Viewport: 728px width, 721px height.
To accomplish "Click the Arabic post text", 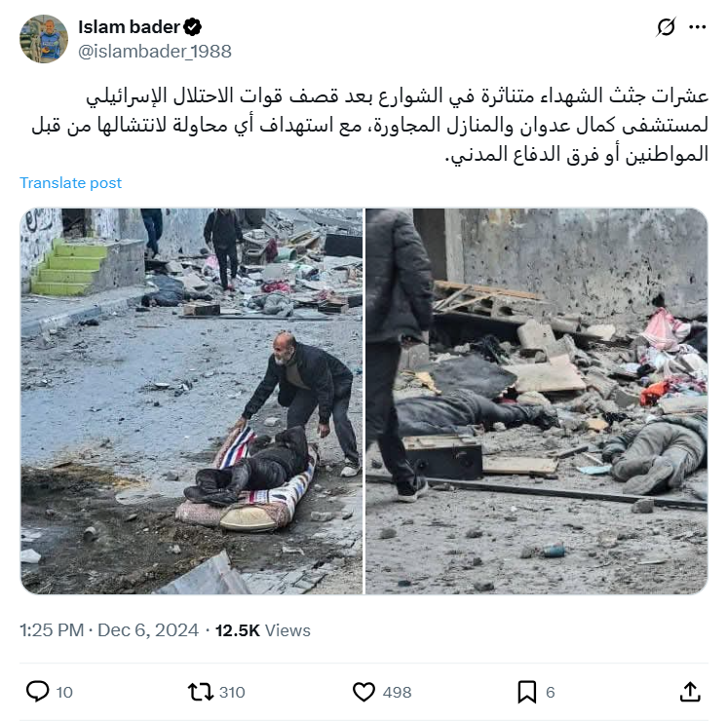I will [x=370, y=125].
